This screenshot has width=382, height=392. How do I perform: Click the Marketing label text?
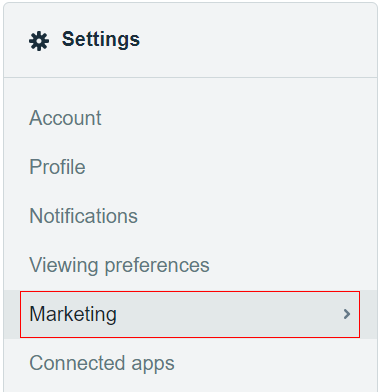point(73,314)
